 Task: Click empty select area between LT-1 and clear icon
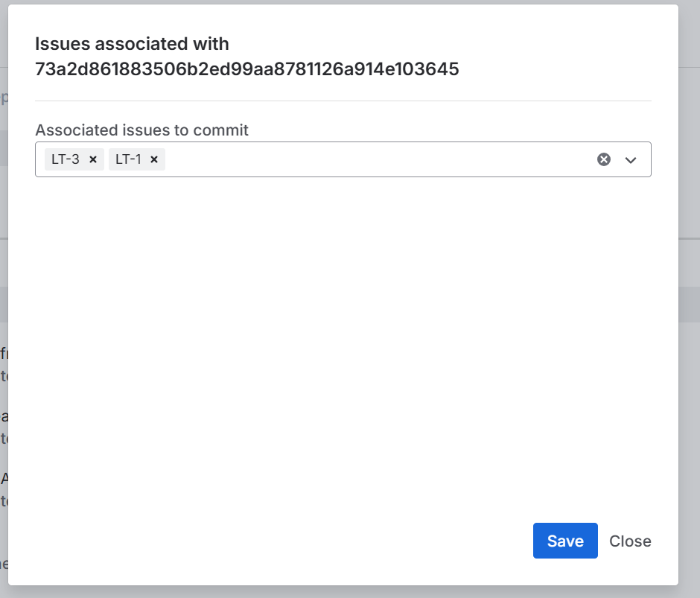(372, 159)
